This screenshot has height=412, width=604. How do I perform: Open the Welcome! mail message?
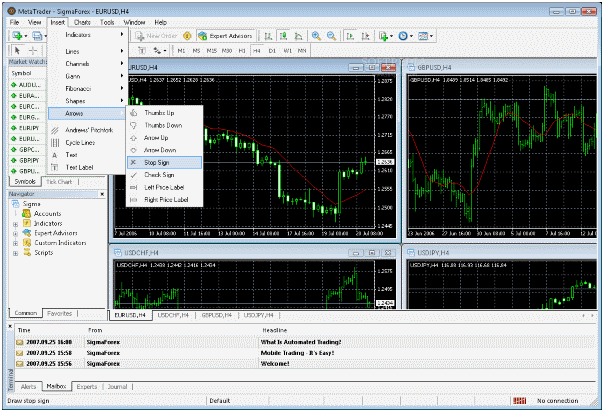275,364
